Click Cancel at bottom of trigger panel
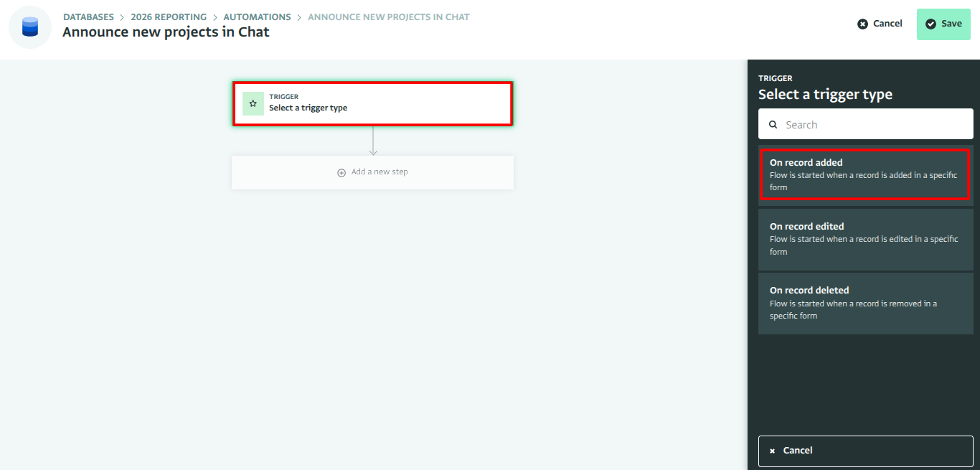 click(x=866, y=451)
